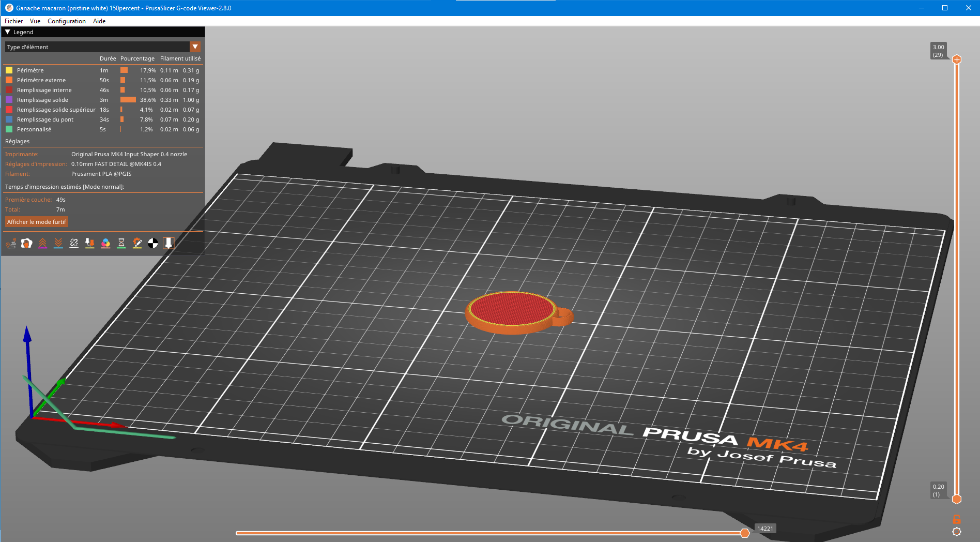Toggle Remplissage solide legend row
The height and width of the screenshot is (542, 980).
[103, 100]
